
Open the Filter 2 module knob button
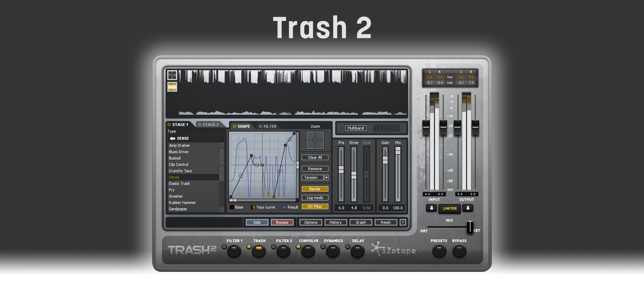pyautogui.click(x=283, y=251)
